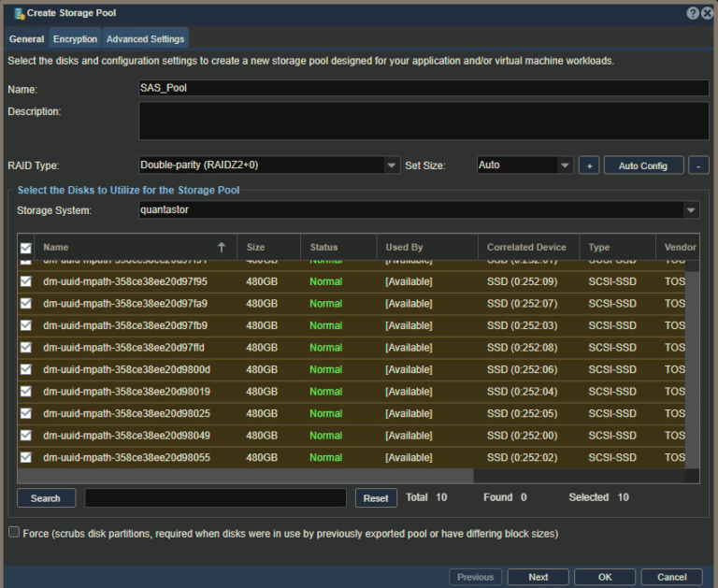
Task: Click correlated device SSD (0:252:00)
Action: pyautogui.click(x=522, y=436)
